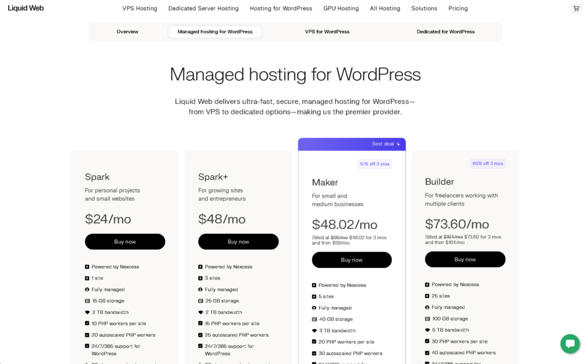Click Nexcess icon in the Spark plan
Image resolution: width=588 pixels, height=364 pixels.
click(87, 267)
